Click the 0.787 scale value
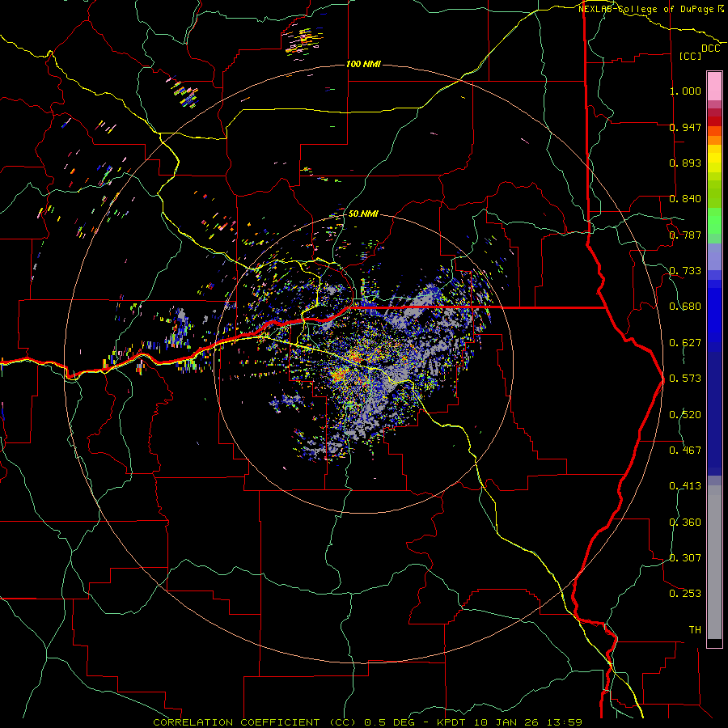The image size is (728, 728). (685, 235)
